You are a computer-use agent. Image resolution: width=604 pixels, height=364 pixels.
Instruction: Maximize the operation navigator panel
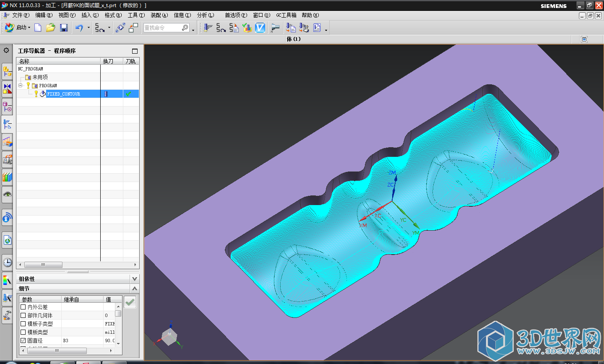click(135, 51)
